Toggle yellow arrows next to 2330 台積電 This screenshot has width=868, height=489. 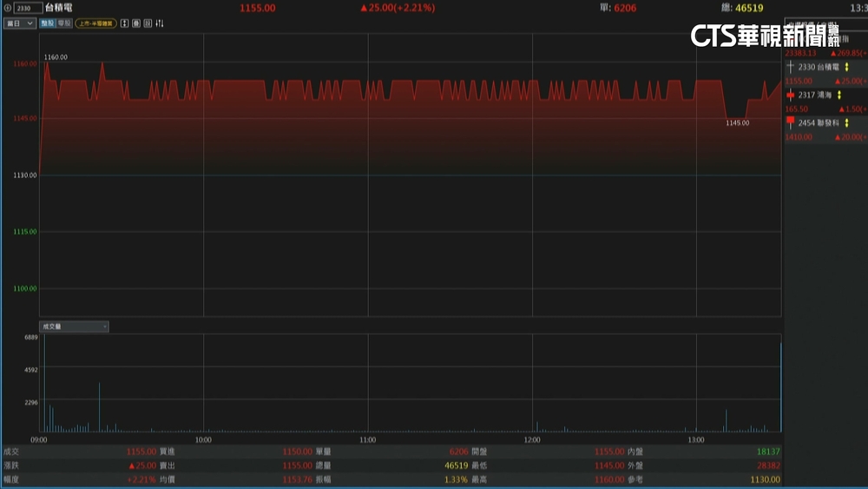click(846, 67)
